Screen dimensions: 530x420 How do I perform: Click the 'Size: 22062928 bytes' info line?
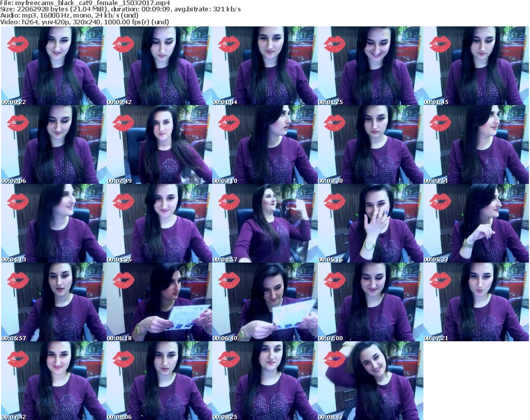[120, 9]
